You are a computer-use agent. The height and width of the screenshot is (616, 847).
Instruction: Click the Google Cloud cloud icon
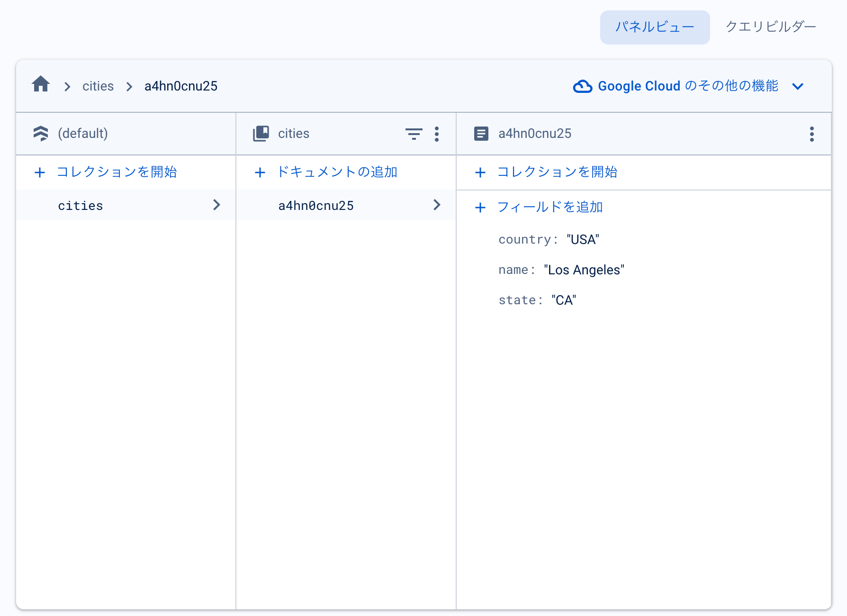(x=583, y=86)
